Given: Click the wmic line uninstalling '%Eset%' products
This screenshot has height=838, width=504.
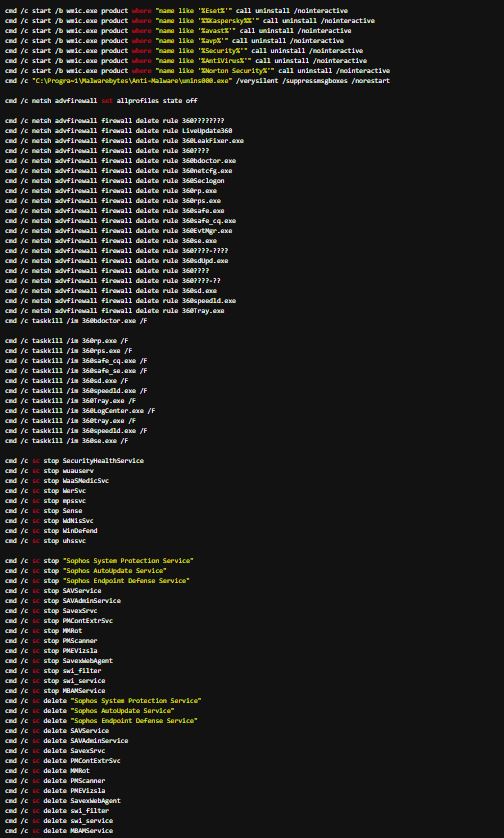Looking at the screenshot, I should point(176,11).
